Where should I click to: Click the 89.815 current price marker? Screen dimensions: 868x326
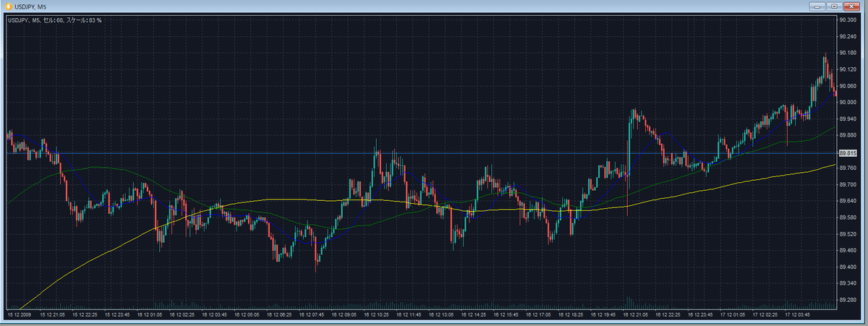click(847, 153)
